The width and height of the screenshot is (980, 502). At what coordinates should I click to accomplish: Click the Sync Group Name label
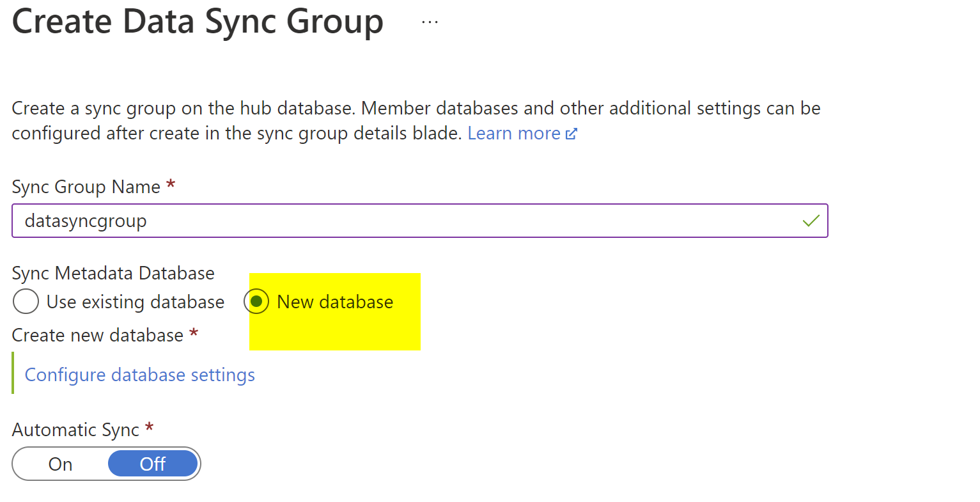86,187
